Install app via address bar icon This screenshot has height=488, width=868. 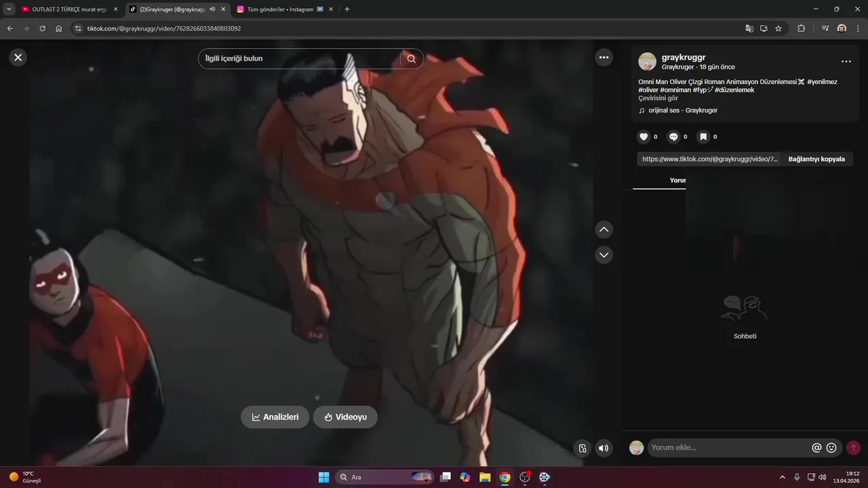(x=764, y=28)
